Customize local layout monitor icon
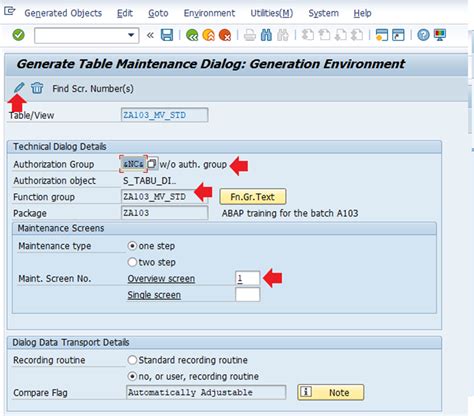Viewport: 474px width, 416px height. coord(440,35)
